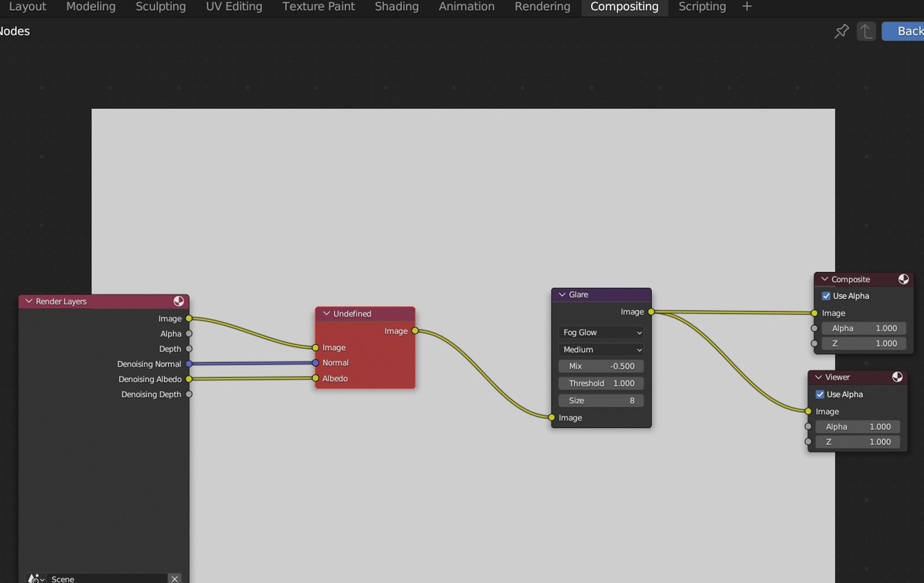Click the Render Layers node preview sphere icon

click(x=178, y=302)
